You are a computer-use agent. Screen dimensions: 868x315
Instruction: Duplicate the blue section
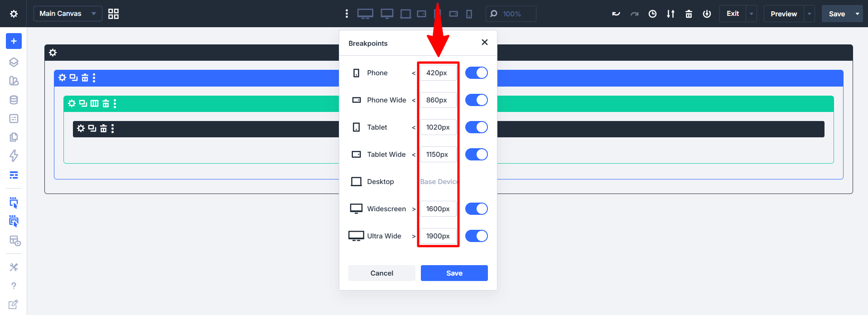[73, 78]
